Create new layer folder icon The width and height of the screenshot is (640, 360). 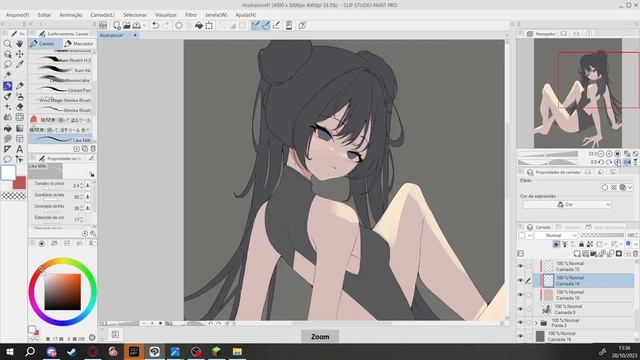tap(594, 254)
